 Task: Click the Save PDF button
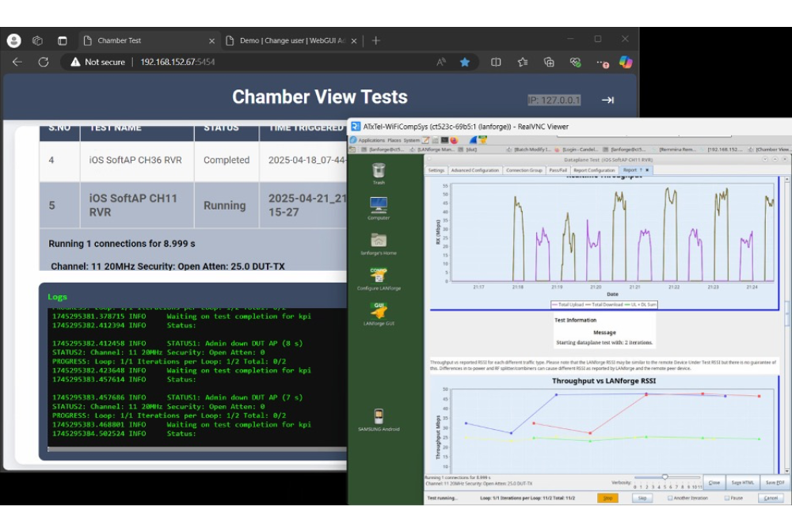coord(775,482)
